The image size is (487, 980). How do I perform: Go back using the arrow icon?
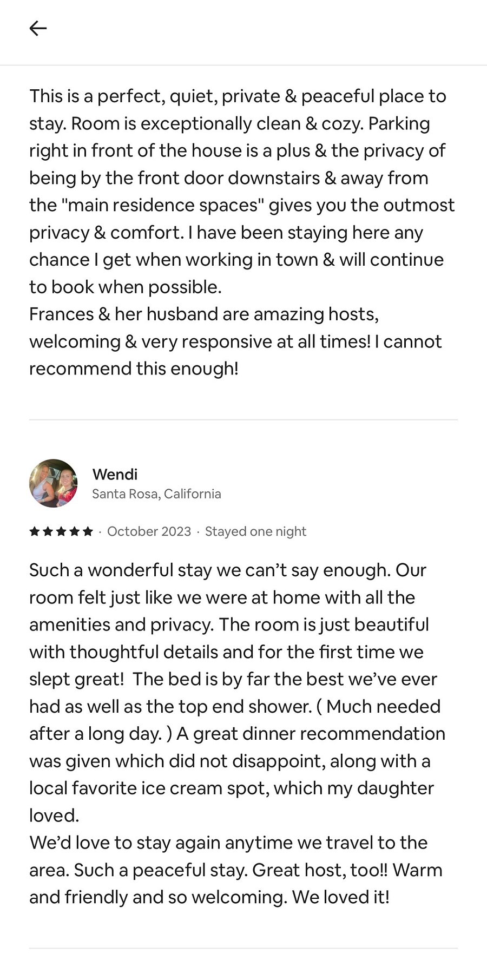click(38, 28)
